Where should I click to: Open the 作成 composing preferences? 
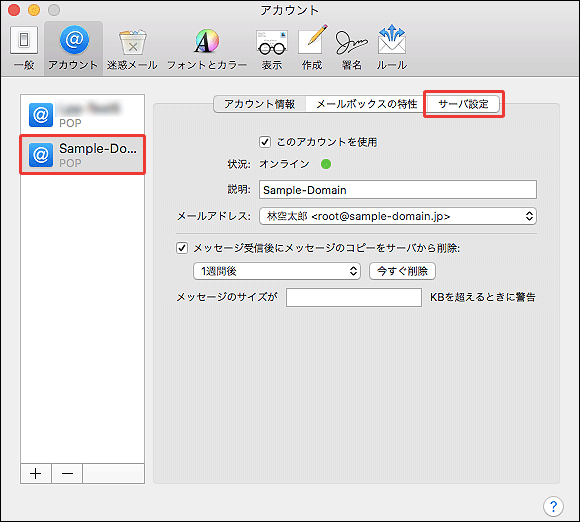tap(312, 48)
